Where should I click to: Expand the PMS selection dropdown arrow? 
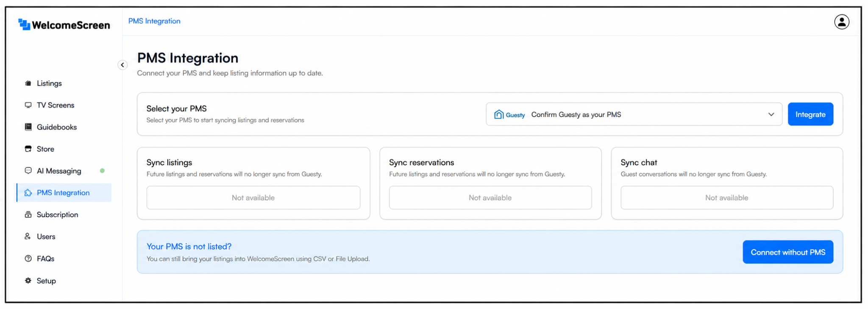(x=771, y=114)
